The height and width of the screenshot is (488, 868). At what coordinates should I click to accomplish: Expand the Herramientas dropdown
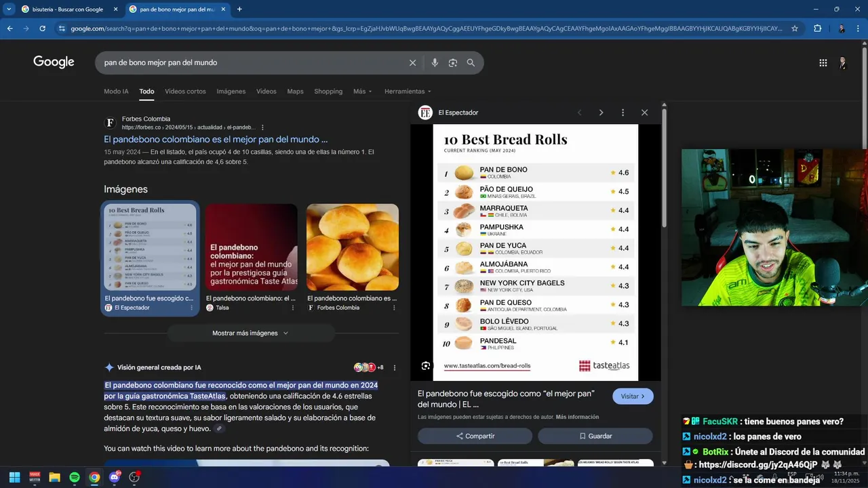[408, 91]
